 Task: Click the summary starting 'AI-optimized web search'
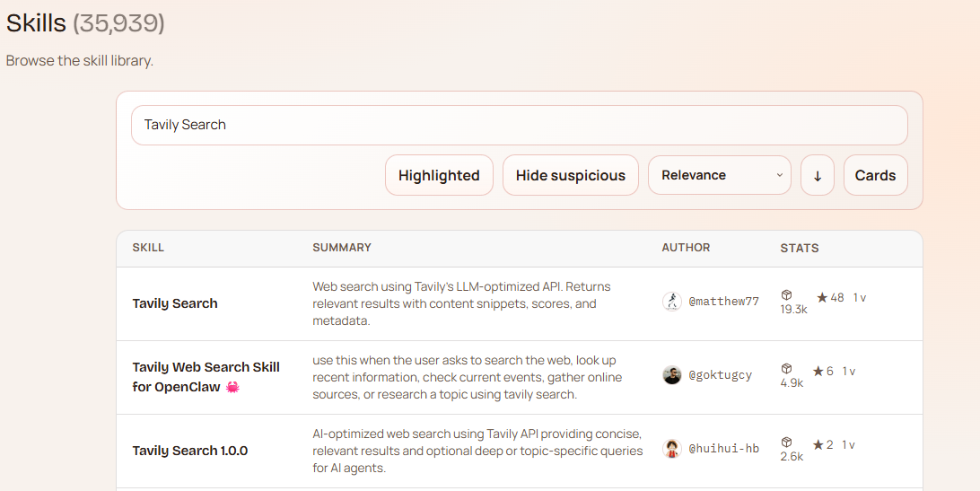coord(477,451)
